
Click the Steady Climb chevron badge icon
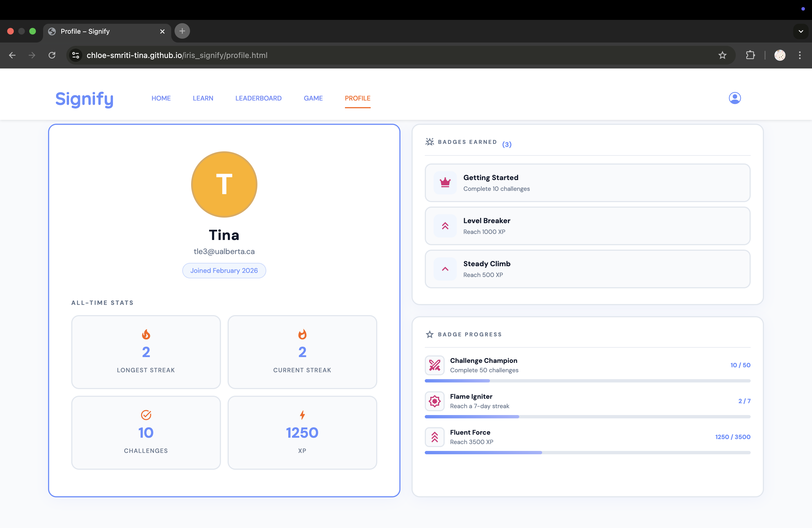(445, 269)
